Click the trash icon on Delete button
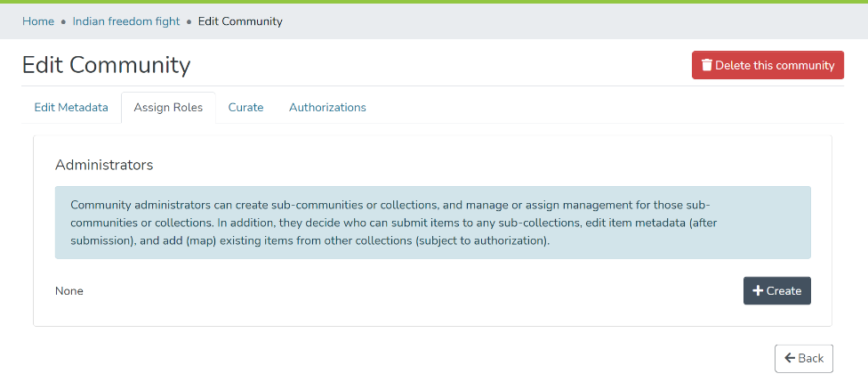The image size is (868, 382). point(707,65)
